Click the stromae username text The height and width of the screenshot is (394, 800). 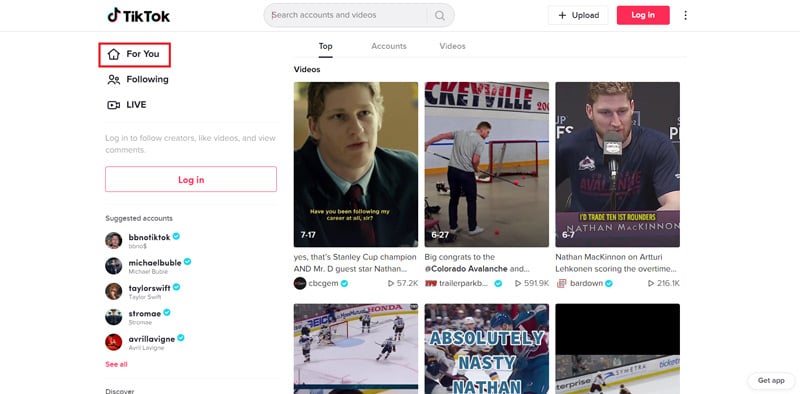145,313
